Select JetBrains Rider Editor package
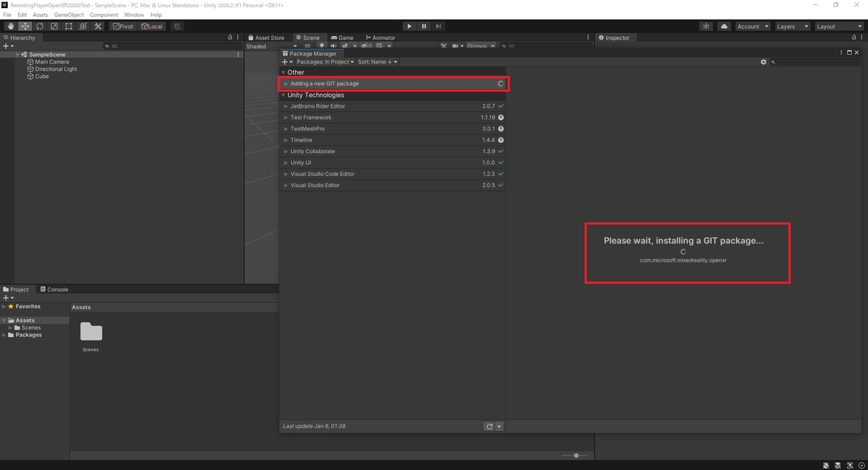 click(x=393, y=106)
